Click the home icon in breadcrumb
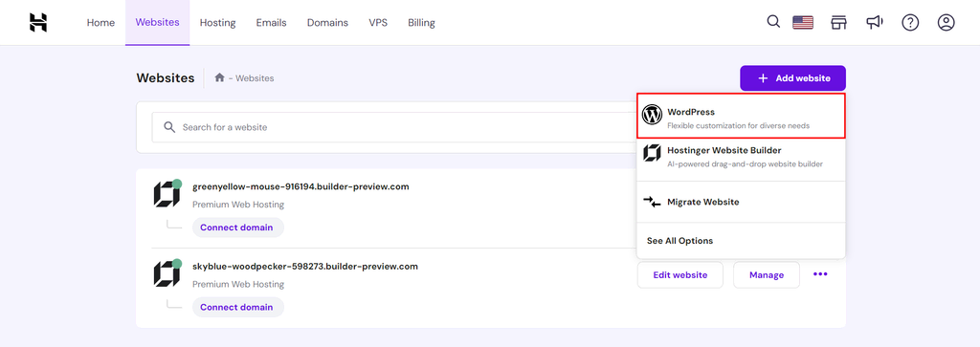Viewport: 980px width, 347px height. point(219,78)
